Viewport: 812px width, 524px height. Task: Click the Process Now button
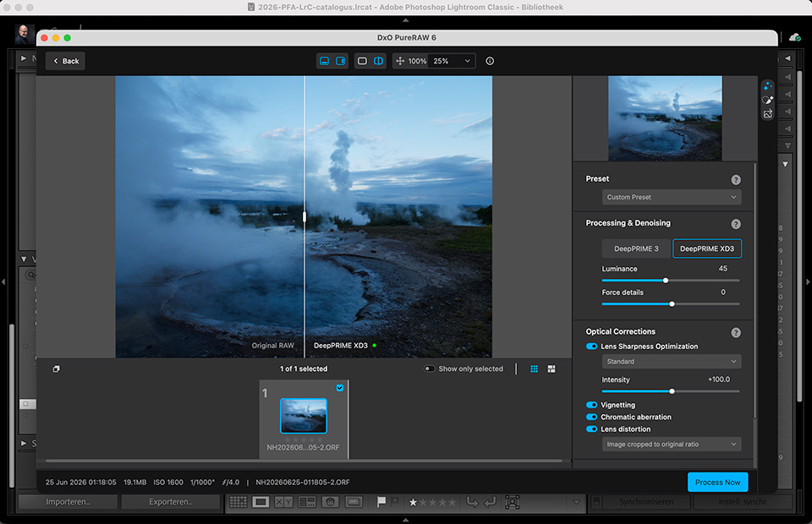[x=718, y=482]
